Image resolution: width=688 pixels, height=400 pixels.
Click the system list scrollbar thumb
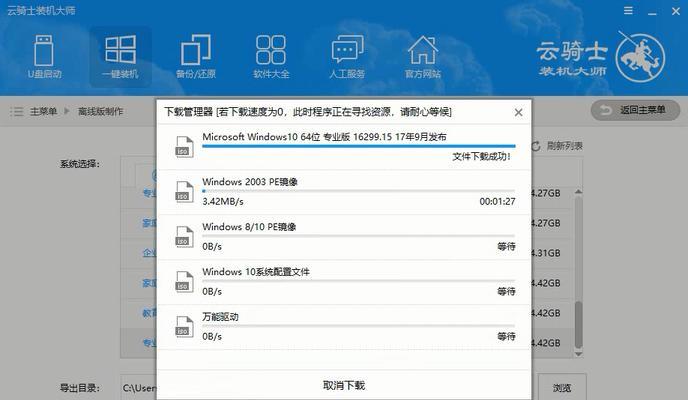click(x=578, y=324)
